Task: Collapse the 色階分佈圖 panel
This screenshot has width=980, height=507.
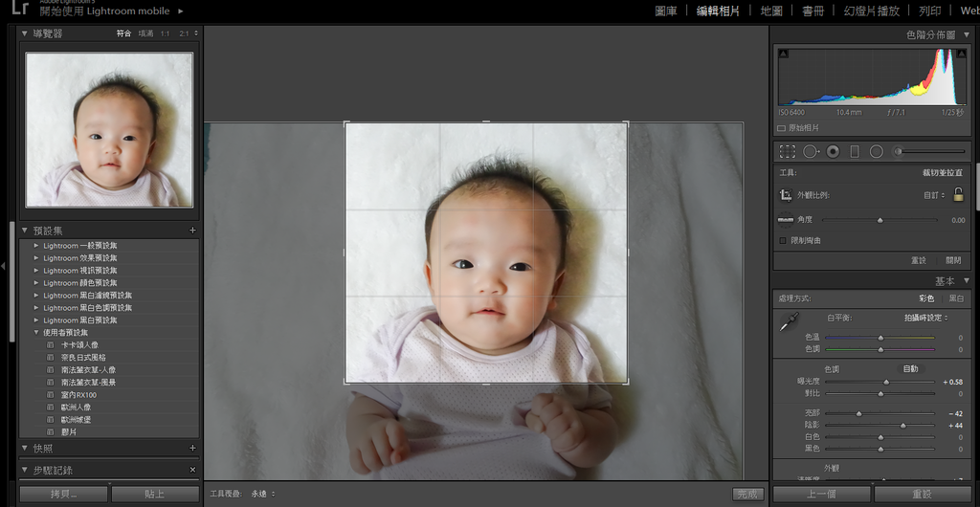Action: pyautogui.click(x=967, y=35)
